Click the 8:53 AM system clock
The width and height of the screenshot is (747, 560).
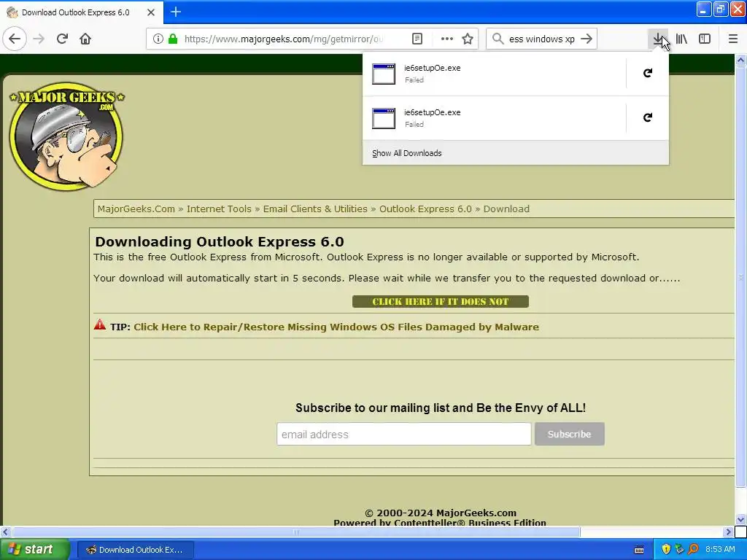pyautogui.click(x=720, y=550)
